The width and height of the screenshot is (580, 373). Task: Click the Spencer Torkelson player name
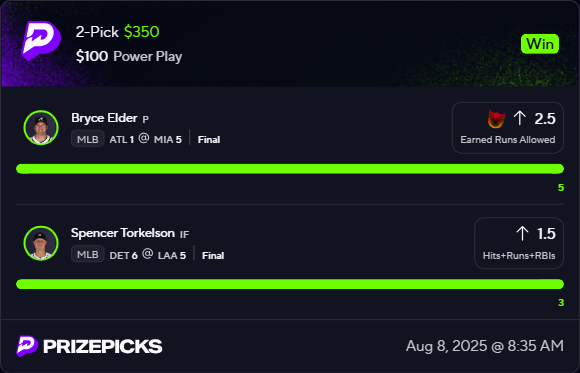(123, 233)
